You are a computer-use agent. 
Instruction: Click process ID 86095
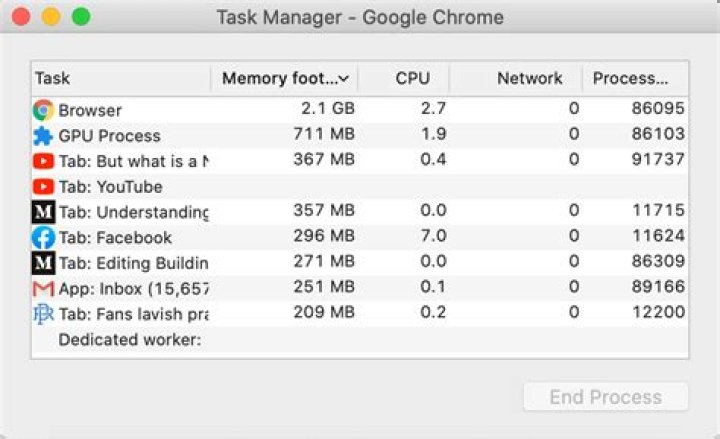point(658,108)
